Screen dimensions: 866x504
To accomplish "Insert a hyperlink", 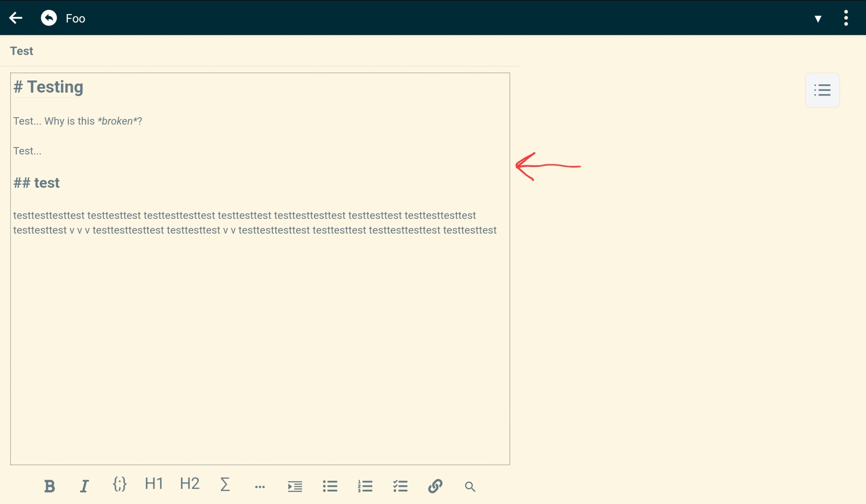I will tap(435, 486).
